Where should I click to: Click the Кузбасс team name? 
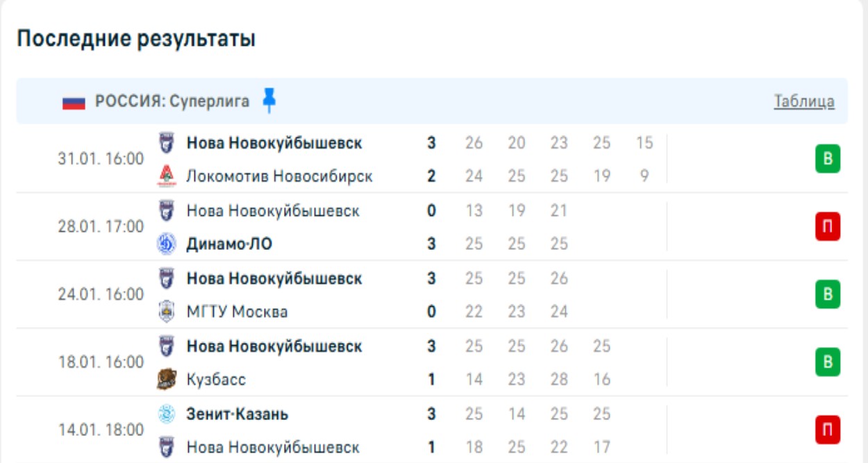click(216, 380)
